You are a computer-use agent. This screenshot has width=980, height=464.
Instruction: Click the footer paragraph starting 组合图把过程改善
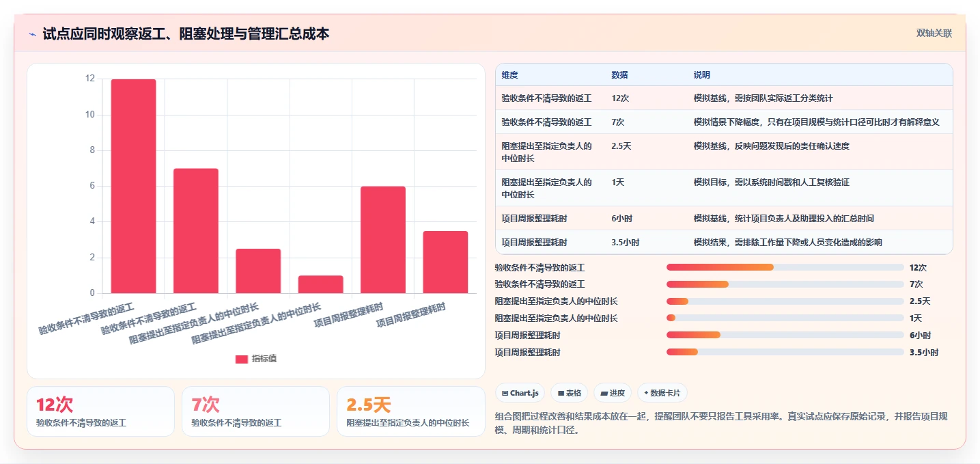pos(720,424)
